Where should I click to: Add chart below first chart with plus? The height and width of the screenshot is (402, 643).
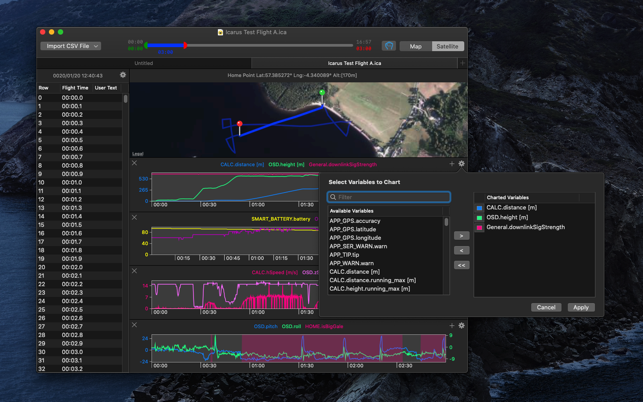click(451, 164)
